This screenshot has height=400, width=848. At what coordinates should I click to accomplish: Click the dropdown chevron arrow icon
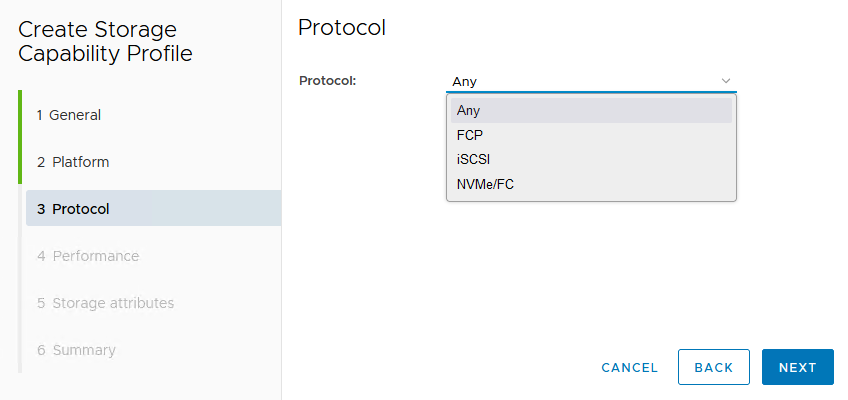pos(726,81)
